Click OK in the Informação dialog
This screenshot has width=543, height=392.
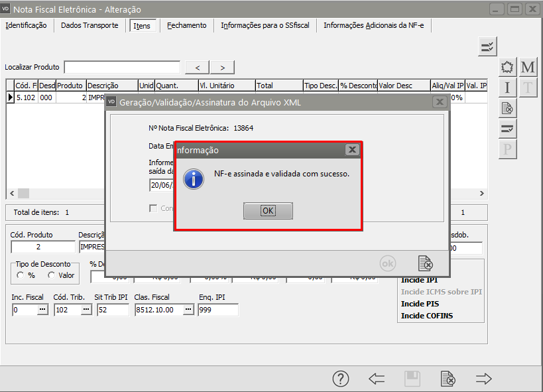(x=268, y=211)
